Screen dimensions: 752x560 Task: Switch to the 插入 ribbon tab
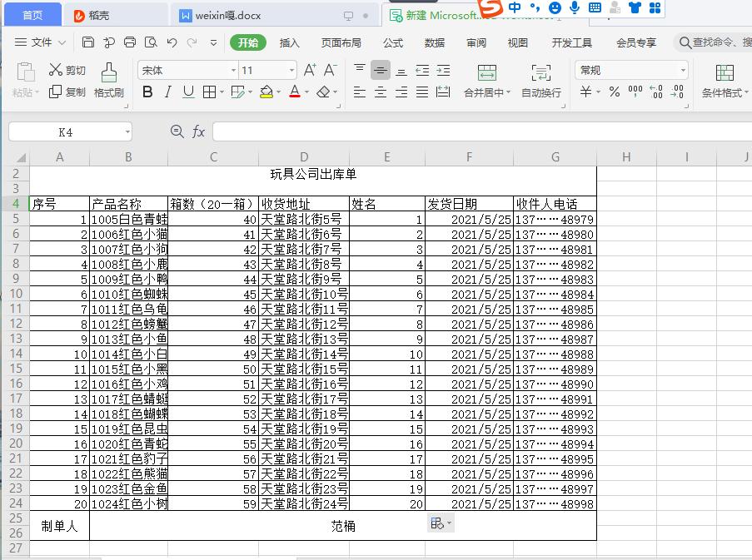click(x=289, y=42)
